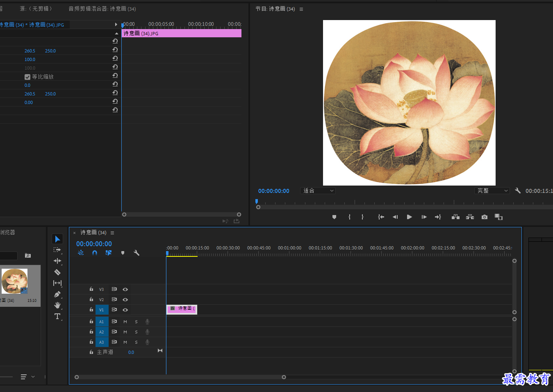The height and width of the screenshot is (392, 553).
Task: Mute audio track A1
Action: 125,322
